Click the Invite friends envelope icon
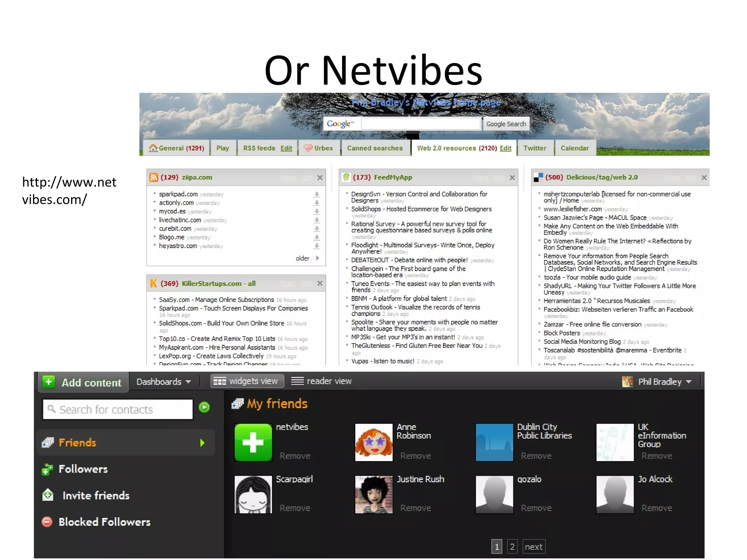747x560 pixels. (x=48, y=495)
